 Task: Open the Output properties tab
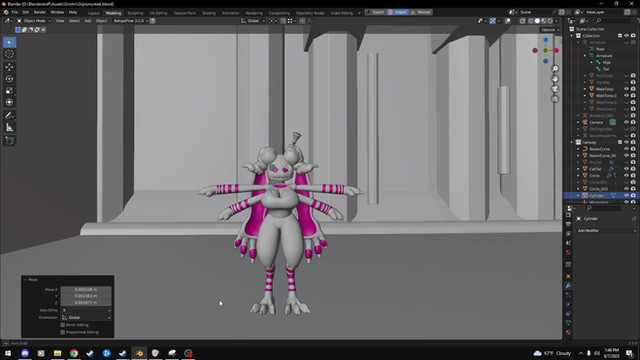pyautogui.click(x=568, y=224)
